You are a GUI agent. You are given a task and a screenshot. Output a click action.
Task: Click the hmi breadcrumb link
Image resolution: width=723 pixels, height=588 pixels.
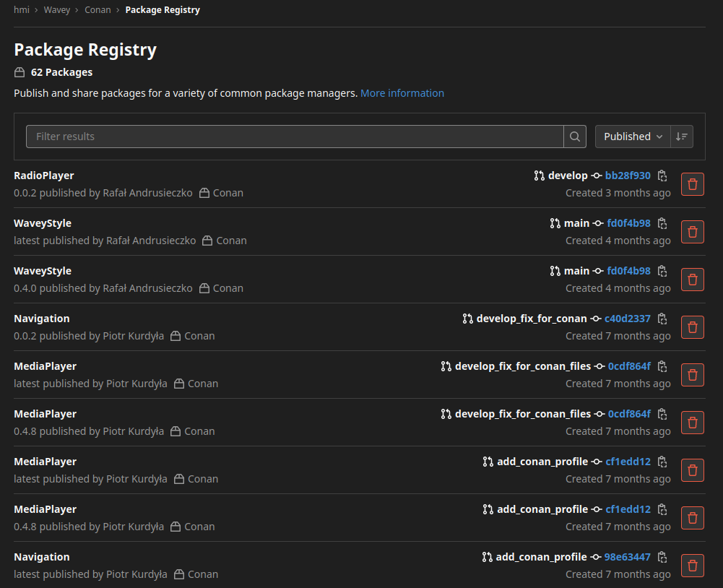point(22,9)
